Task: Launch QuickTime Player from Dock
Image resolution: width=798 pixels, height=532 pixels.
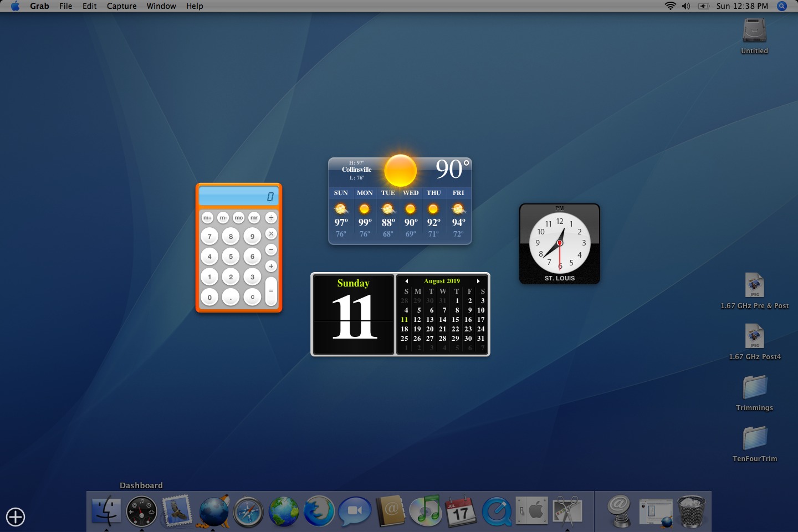Action: tap(497, 511)
